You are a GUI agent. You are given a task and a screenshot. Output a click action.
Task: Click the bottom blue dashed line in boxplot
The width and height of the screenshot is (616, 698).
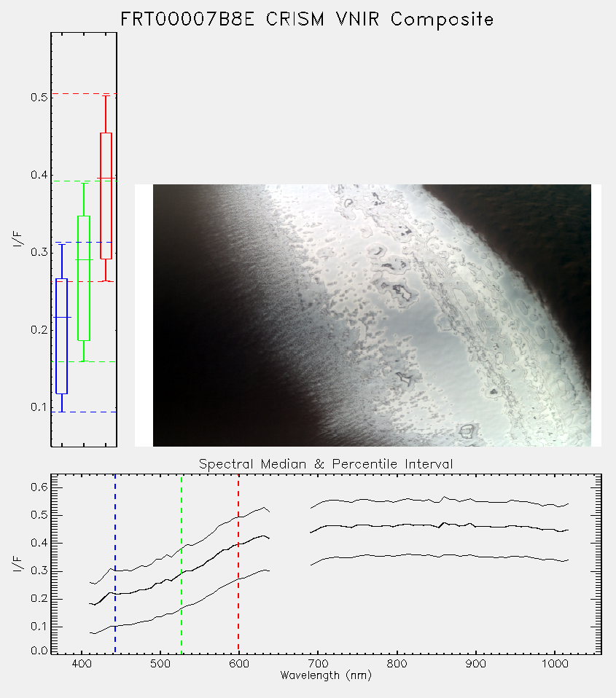[84, 412]
